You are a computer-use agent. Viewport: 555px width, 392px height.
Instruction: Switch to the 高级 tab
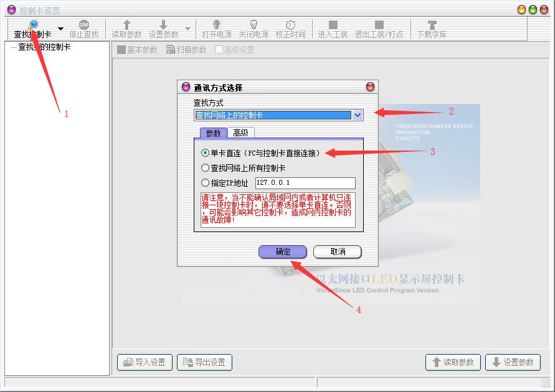240,133
